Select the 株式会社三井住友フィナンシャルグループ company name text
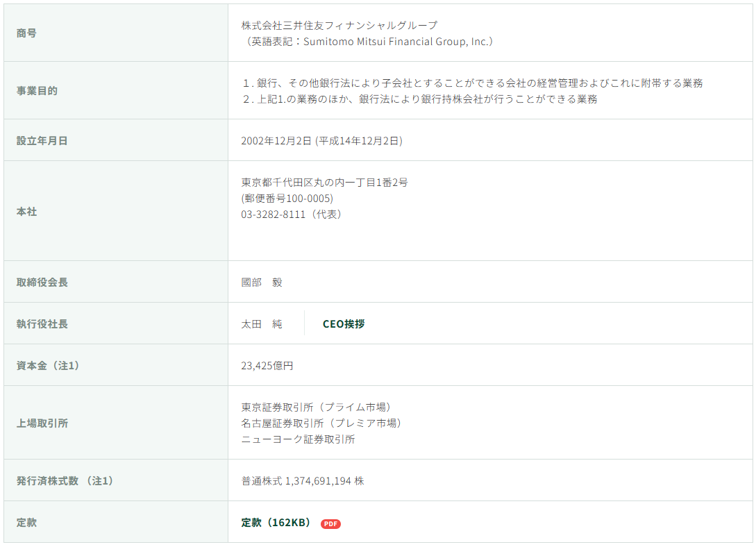Image resolution: width=756 pixels, height=547 pixels. tap(339, 25)
